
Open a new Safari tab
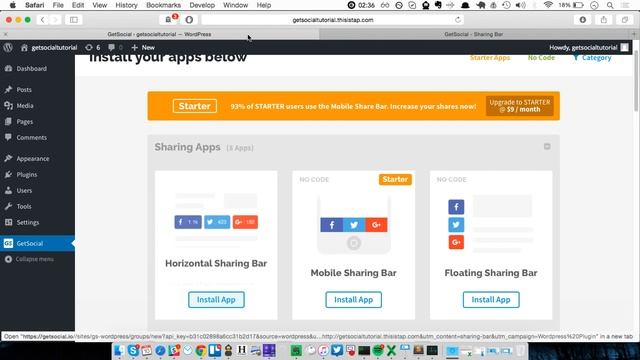click(634, 34)
